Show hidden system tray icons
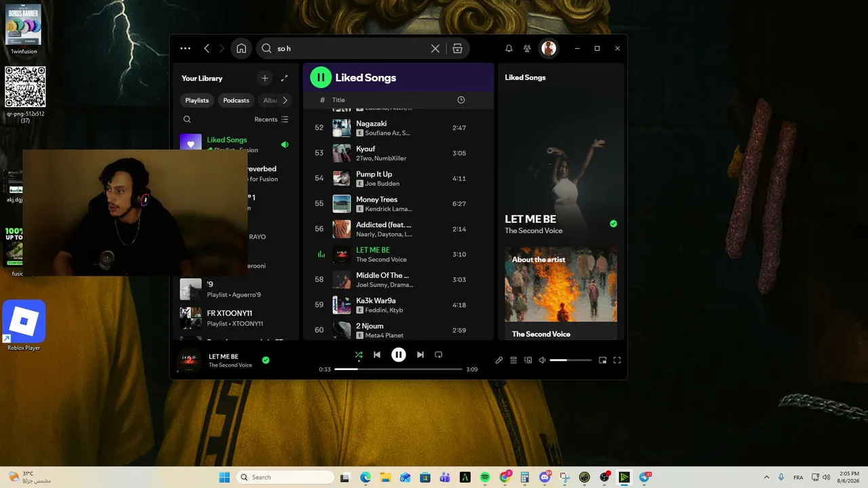 (767, 477)
